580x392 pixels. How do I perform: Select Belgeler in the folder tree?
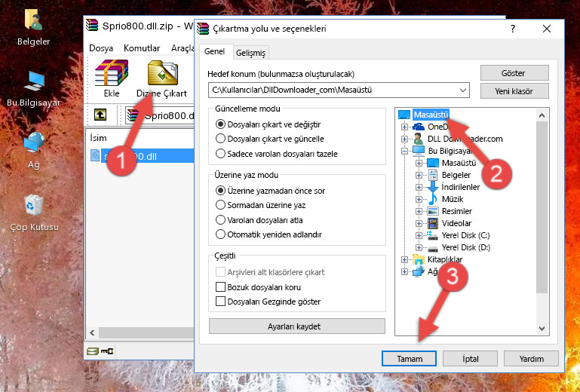tap(456, 175)
